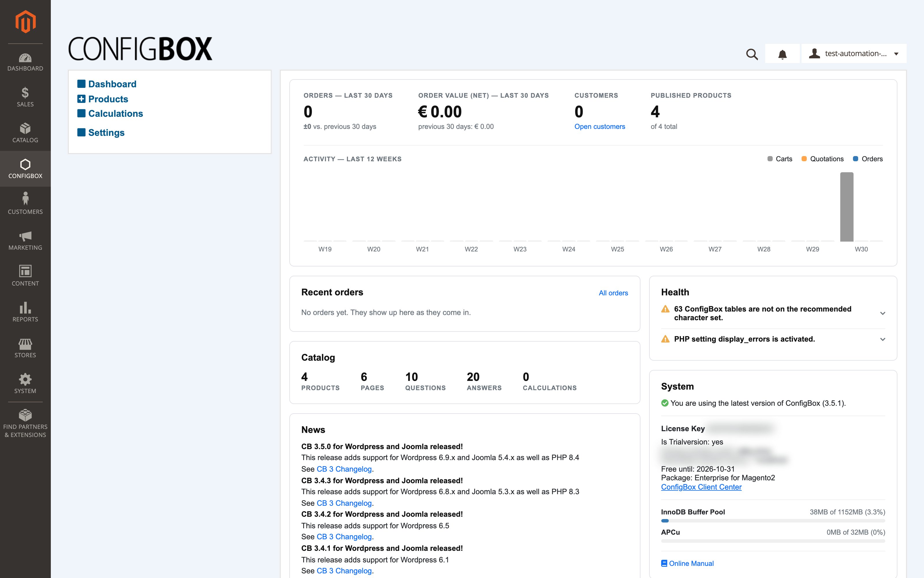Open the ConfigBox hexagon icon
The width and height of the screenshot is (924, 578).
click(x=25, y=164)
